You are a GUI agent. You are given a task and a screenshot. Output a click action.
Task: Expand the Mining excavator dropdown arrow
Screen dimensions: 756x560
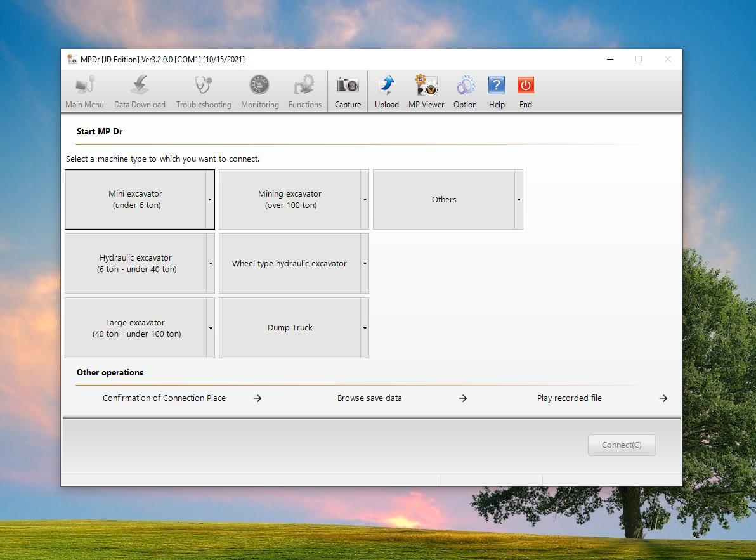click(365, 199)
